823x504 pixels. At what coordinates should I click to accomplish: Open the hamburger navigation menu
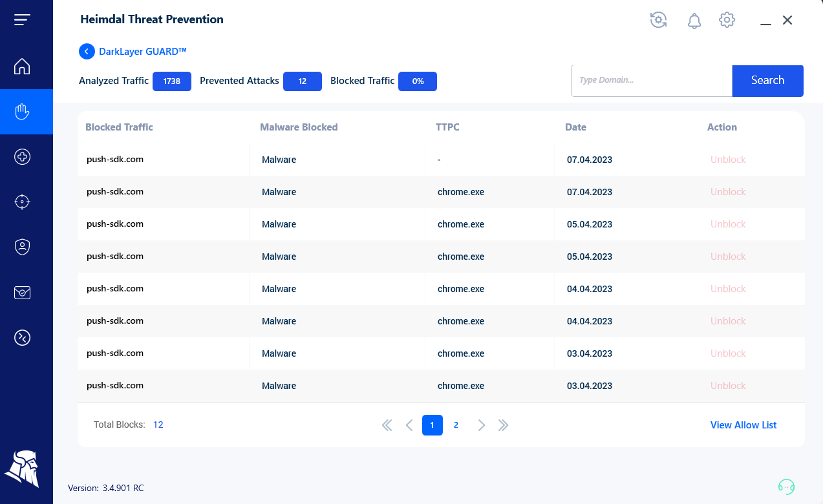pos(21,19)
